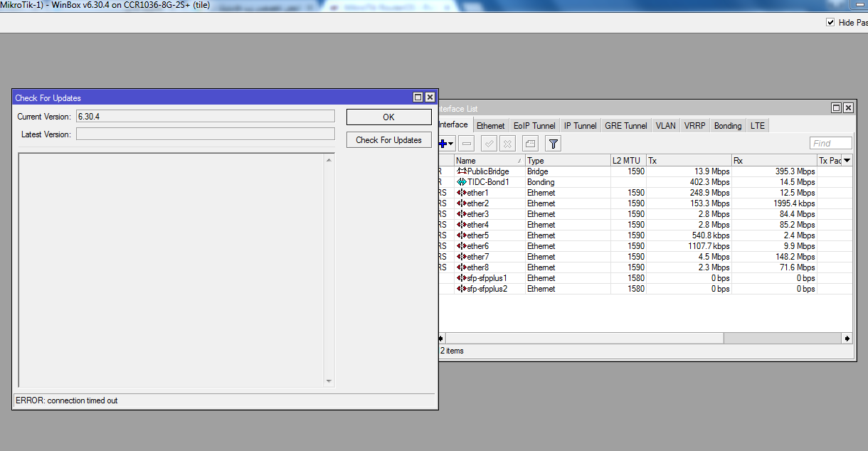Click the L2 MTU column header
This screenshot has width=868, height=451.
[628, 161]
